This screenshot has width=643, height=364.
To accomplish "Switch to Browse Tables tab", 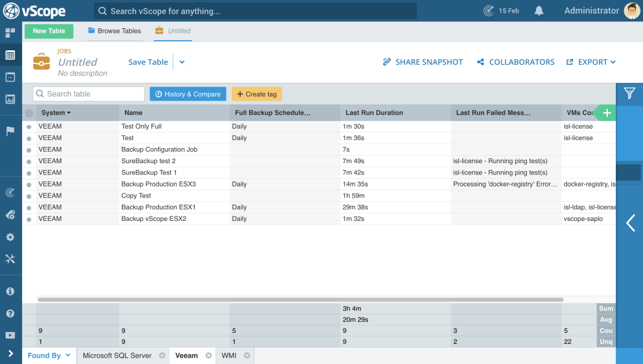I will (x=114, y=31).
